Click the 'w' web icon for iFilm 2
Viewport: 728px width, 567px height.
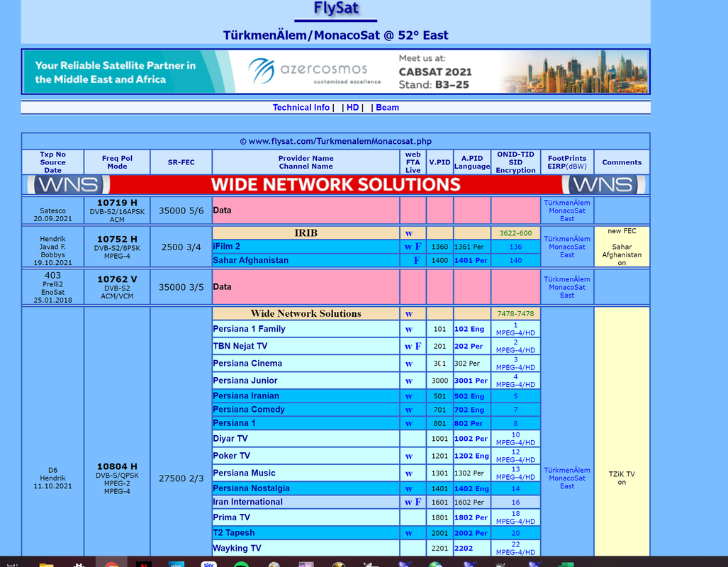coord(408,247)
